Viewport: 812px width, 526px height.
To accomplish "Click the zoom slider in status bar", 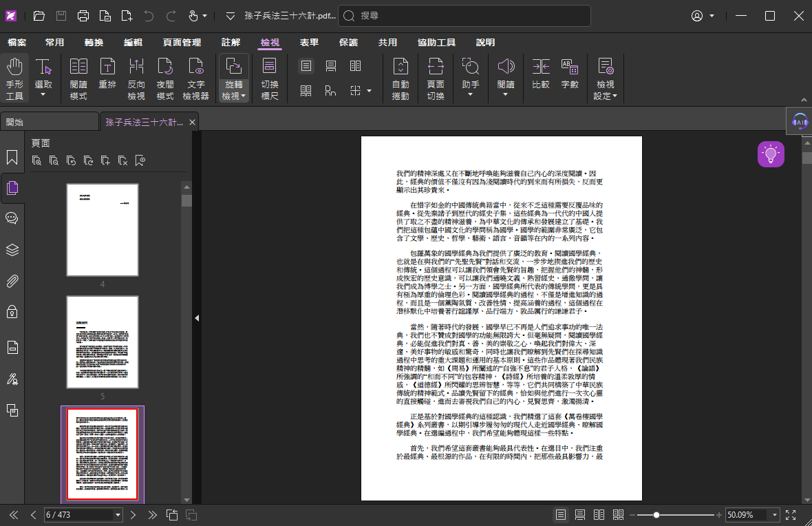I will pyautogui.click(x=656, y=515).
